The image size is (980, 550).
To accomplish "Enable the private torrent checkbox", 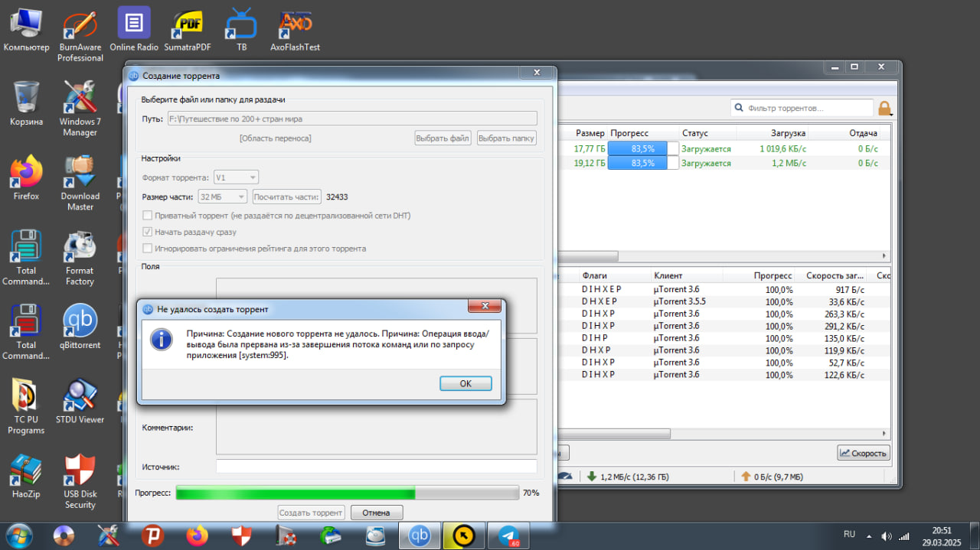I will click(147, 216).
